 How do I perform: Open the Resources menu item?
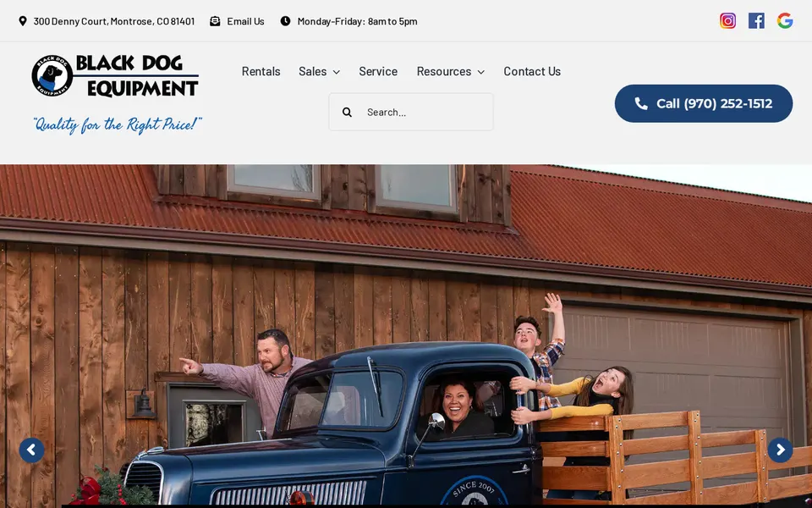point(444,71)
